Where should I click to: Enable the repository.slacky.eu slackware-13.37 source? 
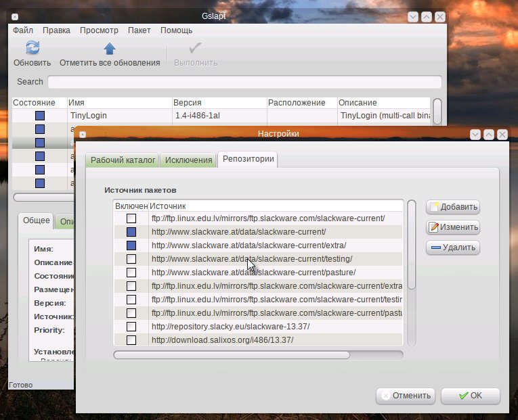(131, 327)
